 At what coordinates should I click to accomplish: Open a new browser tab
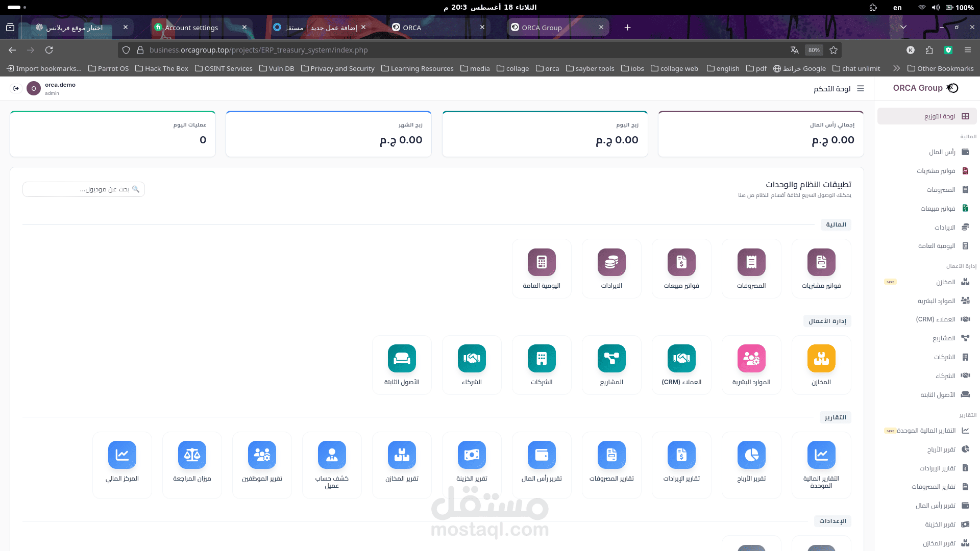(x=628, y=28)
